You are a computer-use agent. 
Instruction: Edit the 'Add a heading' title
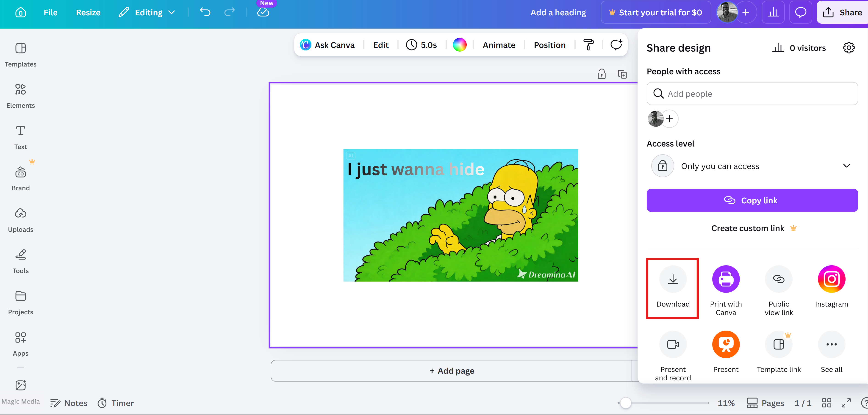pos(558,12)
